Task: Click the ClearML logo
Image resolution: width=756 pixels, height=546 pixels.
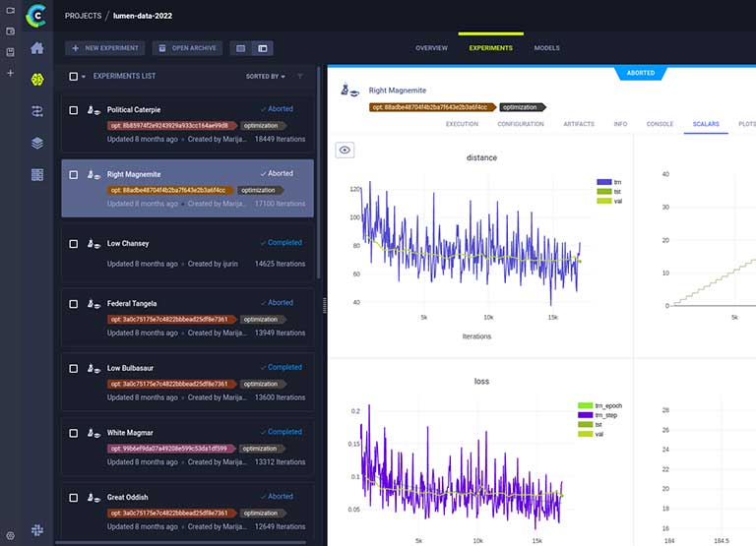Action: tap(36, 16)
